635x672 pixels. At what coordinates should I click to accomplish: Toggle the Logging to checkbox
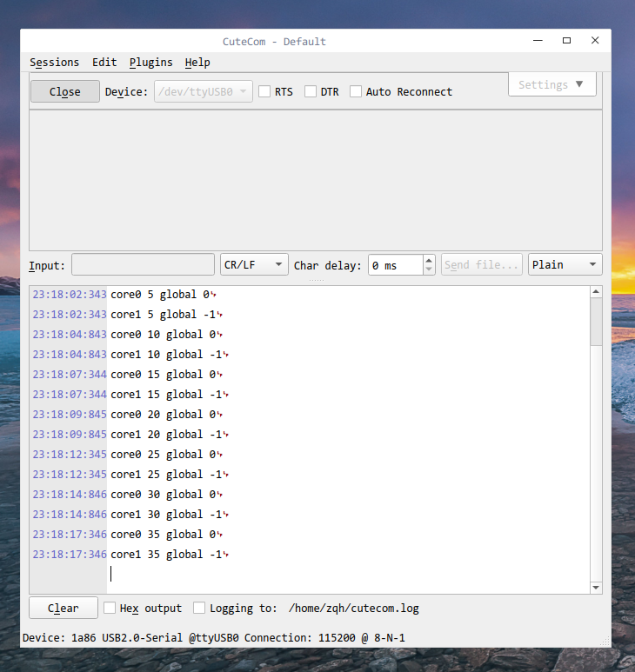[199, 608]
